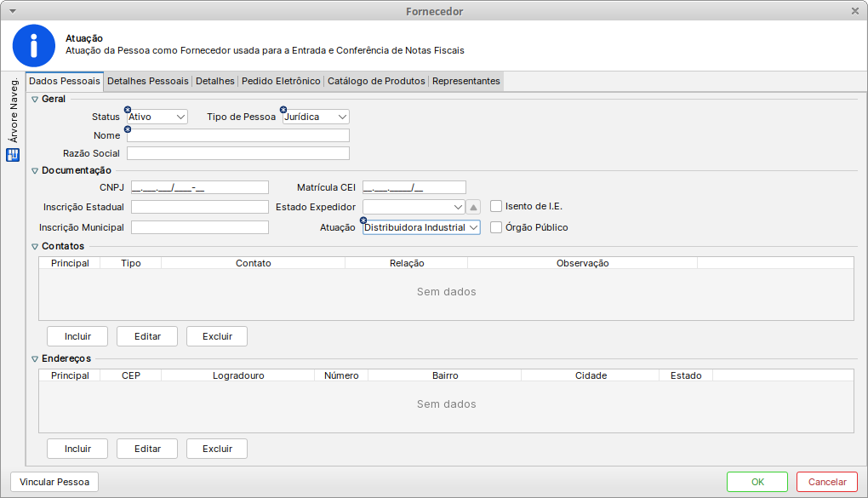Open the Árvore Naveg. side panel icon
This screenshot has height=498, width=868.
coord(13,155)
